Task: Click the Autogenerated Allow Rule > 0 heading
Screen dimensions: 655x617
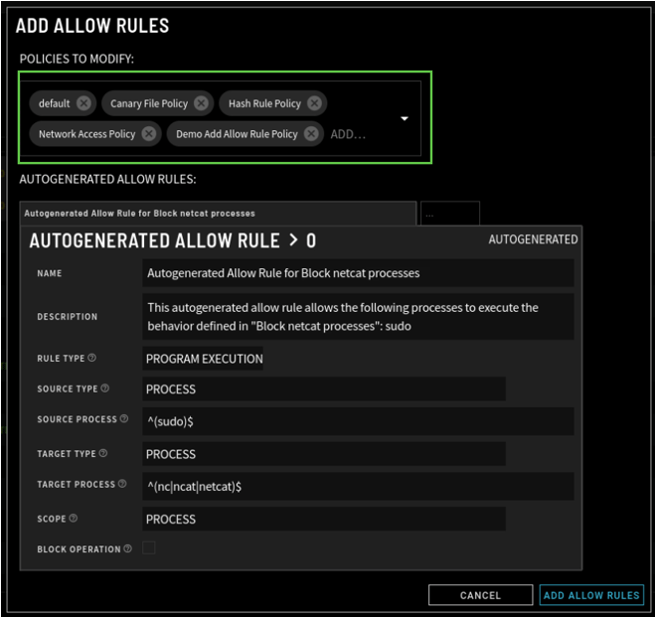Action: [173, 241]
